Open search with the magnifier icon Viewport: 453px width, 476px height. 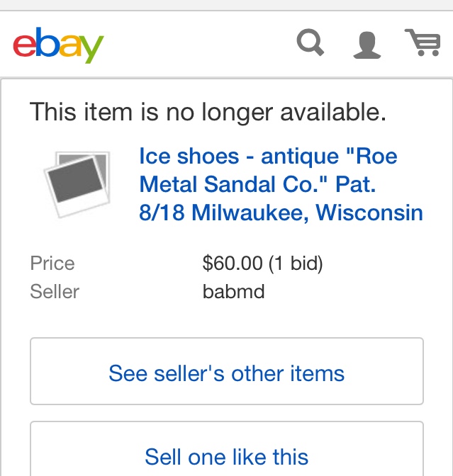(311, 43)
